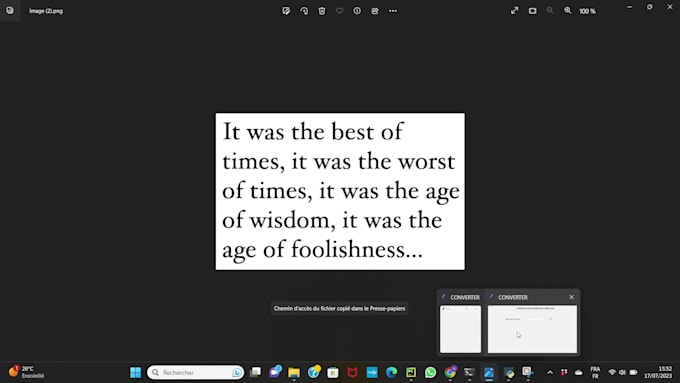Open Microsoft Store from the taskbar
The width and height of the screenshot is (680, 383).
click(x=333, y=372)
